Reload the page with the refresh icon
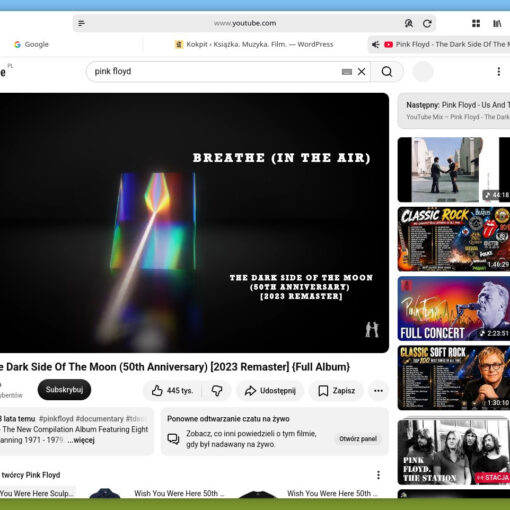 [x=427, y=23]
